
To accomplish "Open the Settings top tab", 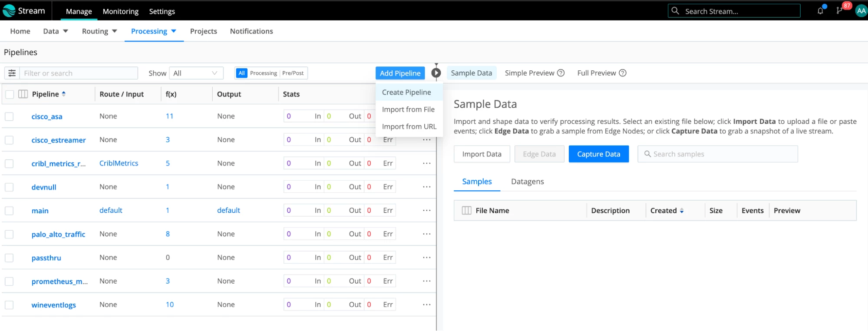I will click(x=162, y=11).
